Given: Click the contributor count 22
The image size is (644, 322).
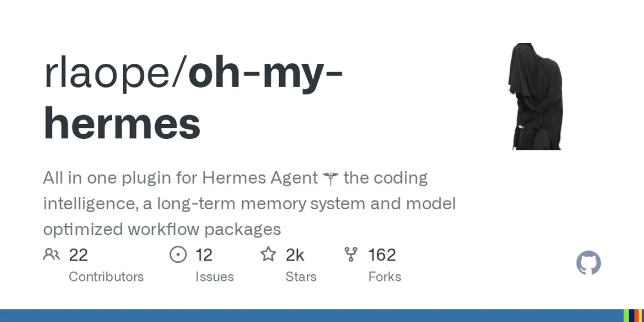Looking at the screenshot, I should tap(79, 255).
